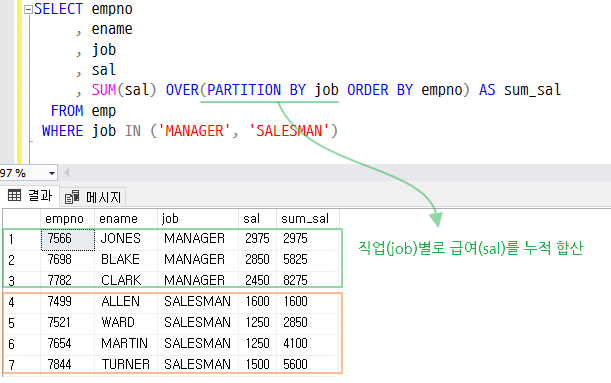Select the ename column header

[126, 219]
